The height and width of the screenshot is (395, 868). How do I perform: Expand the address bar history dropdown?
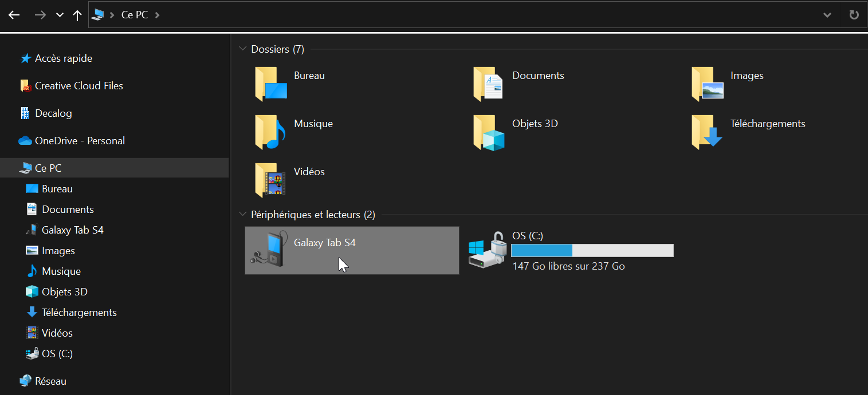pyautogui.click(x=827, y=15)
